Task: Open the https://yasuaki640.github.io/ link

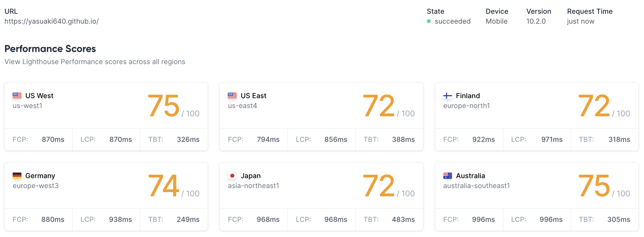Action: 52,21
